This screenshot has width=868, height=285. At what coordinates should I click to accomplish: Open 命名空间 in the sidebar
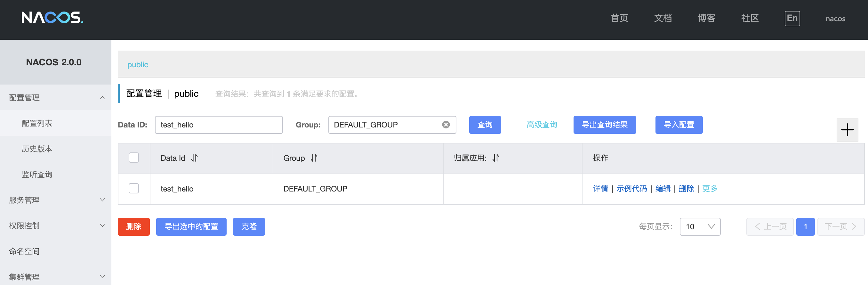pos(24,251)
